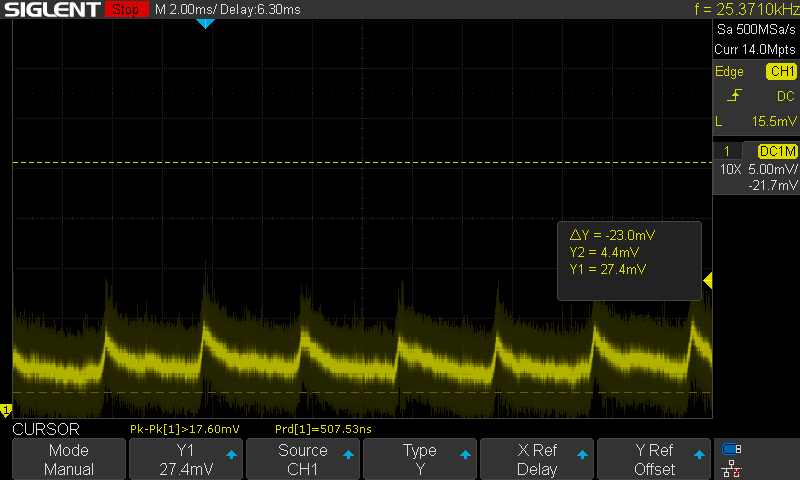Image resolution: width=800 pixels, height=480 pixels.
Task: Click the CH1 trigger source badge
Action: [x=781, y=71]
